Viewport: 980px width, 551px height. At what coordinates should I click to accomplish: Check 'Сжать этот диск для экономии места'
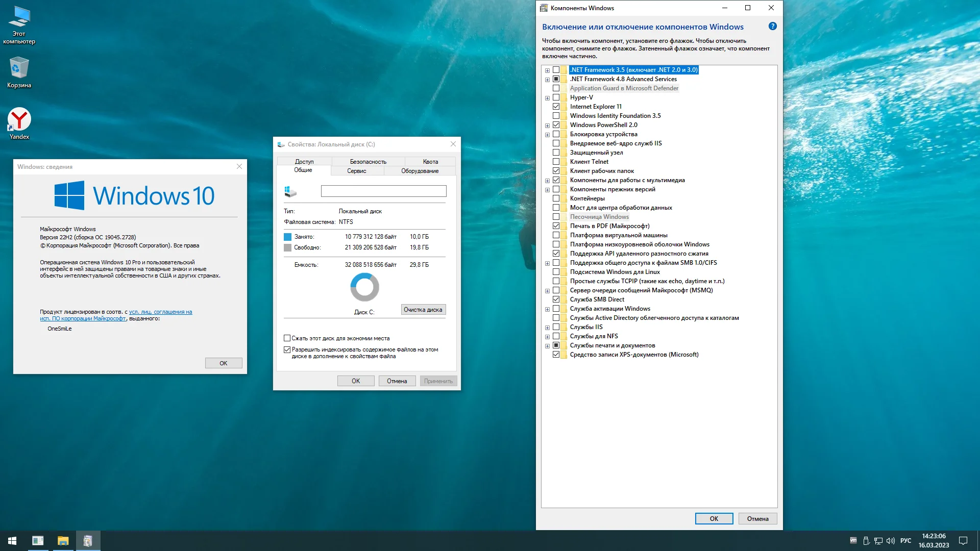tap(287, 338)
